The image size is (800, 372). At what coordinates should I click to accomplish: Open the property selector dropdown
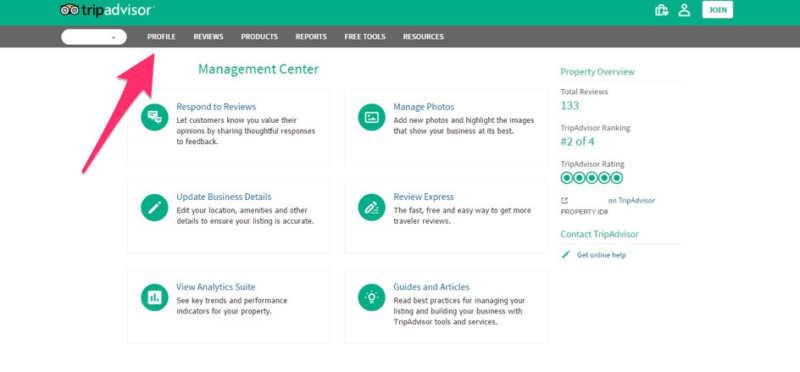point(94,37)
